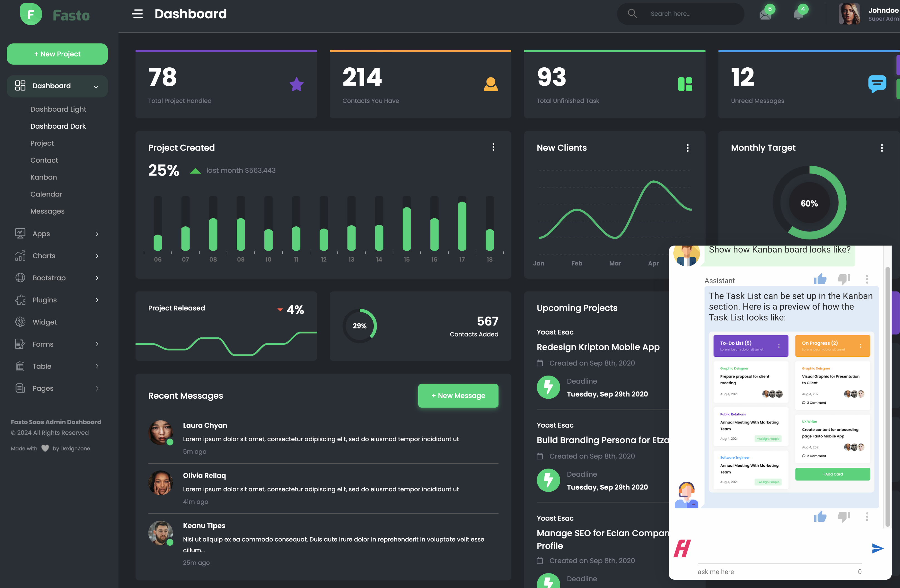Click the search magnifier icon
This screenshot has height=588, width=900.
point(632,14)
